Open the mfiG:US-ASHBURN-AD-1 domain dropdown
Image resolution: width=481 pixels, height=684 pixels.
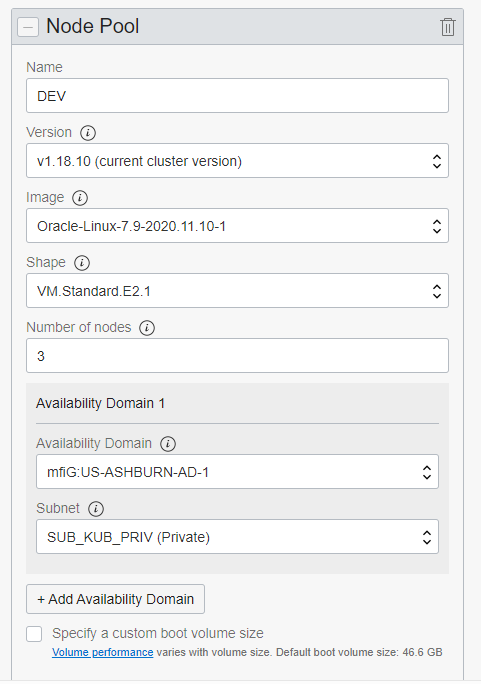click(x=237, y=472)
